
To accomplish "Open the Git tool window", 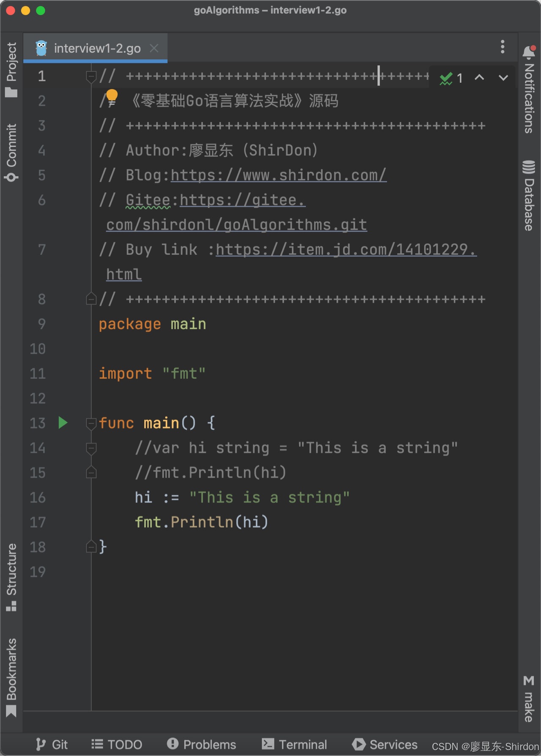I will 52,744.
